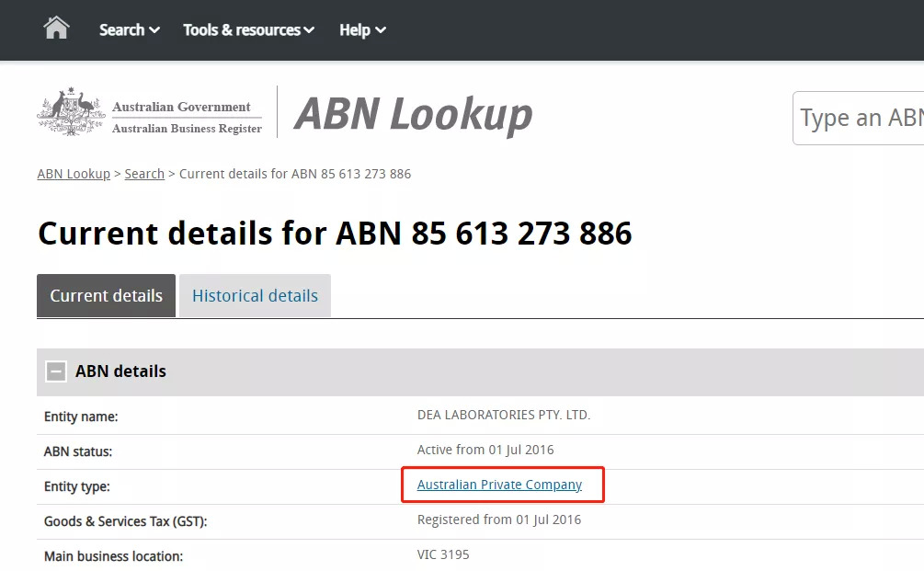924x571 pixels.
Task: Click the Australian Government coat of arms logo
Action: [72, 113]
